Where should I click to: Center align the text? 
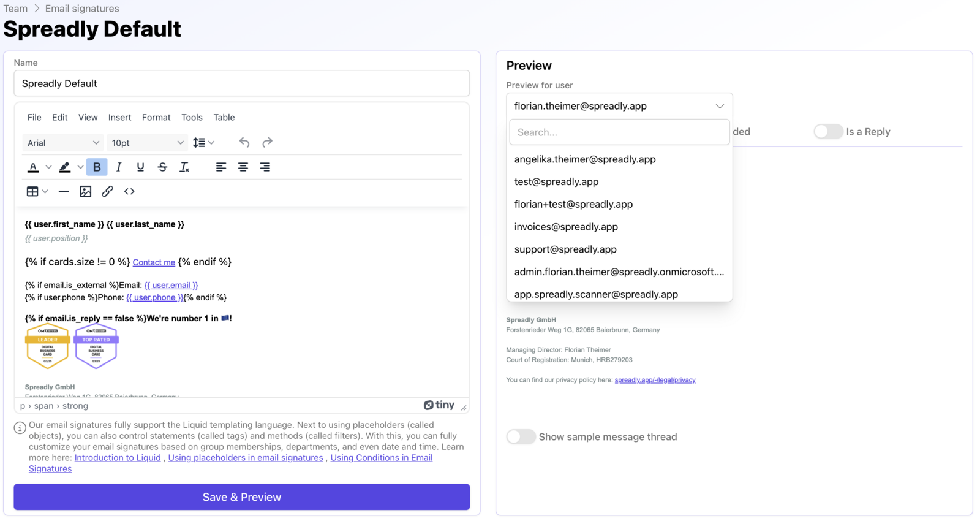pos(243,167)
